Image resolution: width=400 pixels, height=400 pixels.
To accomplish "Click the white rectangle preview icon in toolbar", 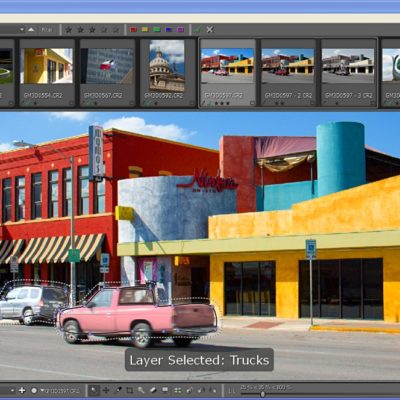I will point(165,390).
